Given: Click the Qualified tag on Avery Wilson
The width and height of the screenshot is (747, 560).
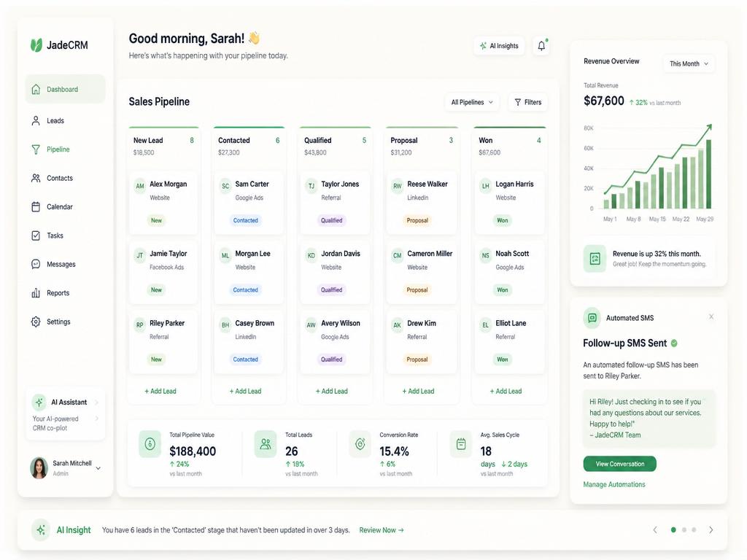Looking at the screenshot, I should [x=332, y=359].
